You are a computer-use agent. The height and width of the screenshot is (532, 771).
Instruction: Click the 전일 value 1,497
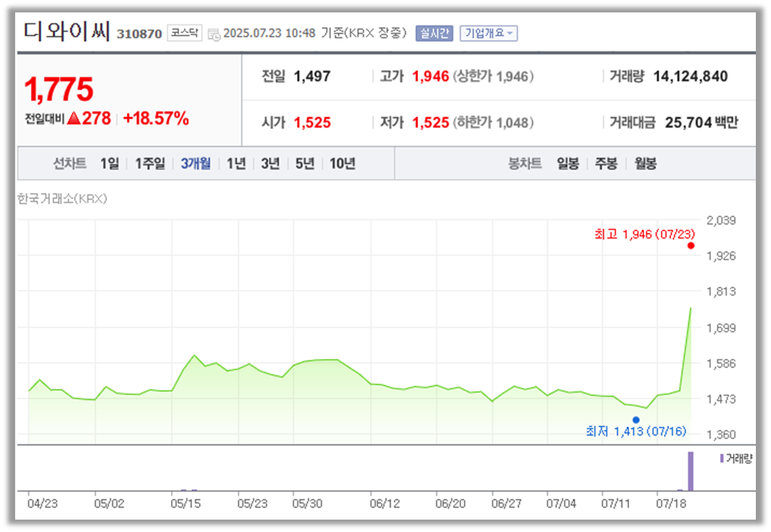coord(311,76)
